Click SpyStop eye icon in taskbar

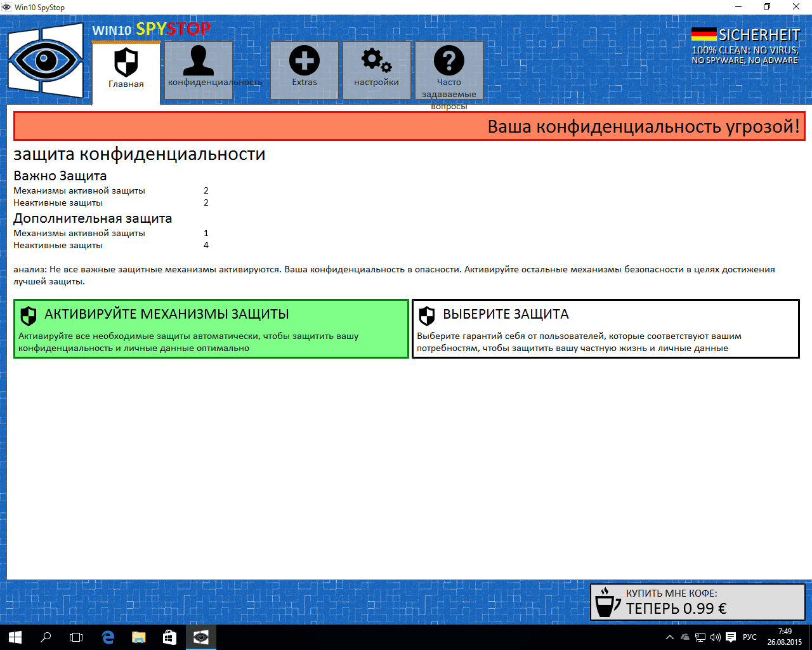pyautogui.click(x=201, y=637)
